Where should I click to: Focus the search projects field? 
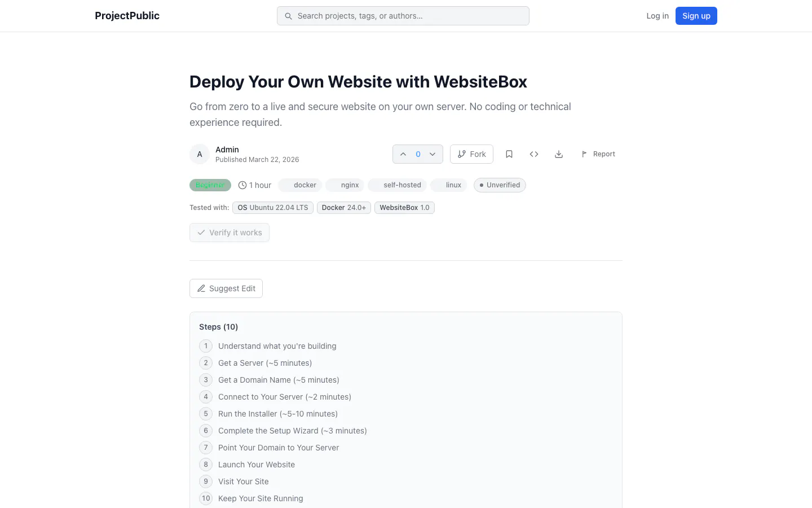click(403, 16)
